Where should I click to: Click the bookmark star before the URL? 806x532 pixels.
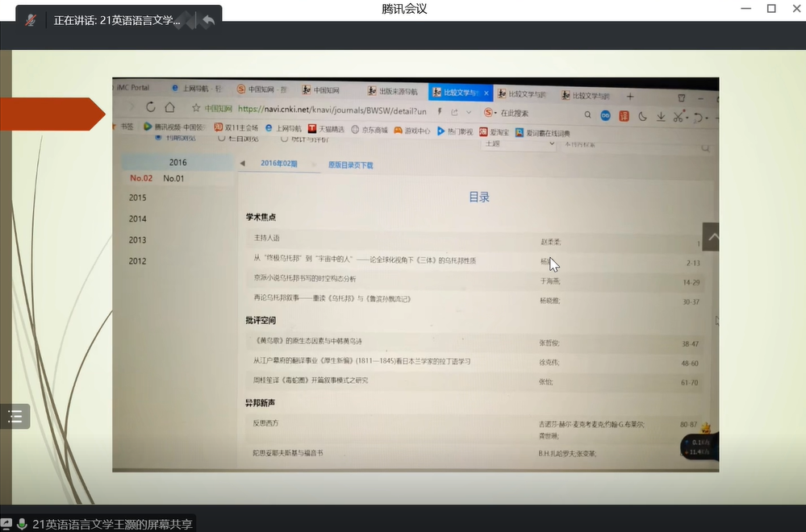pos(195,109)
